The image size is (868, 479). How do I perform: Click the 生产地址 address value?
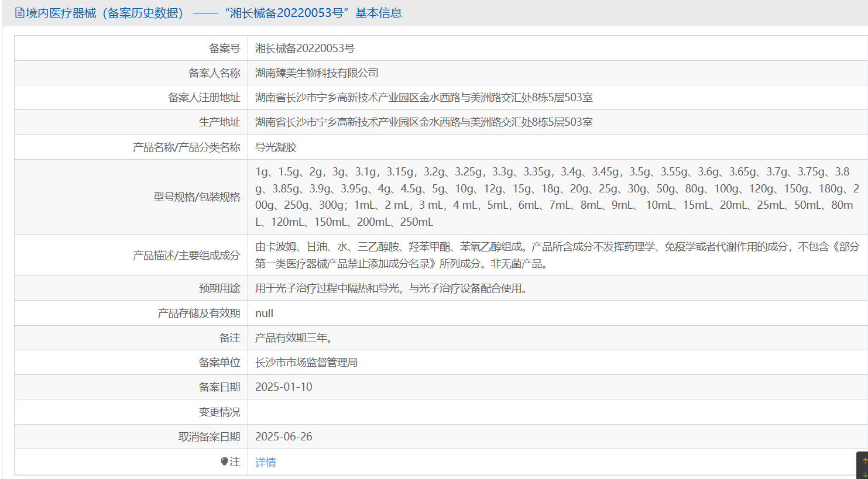point(424,122)
